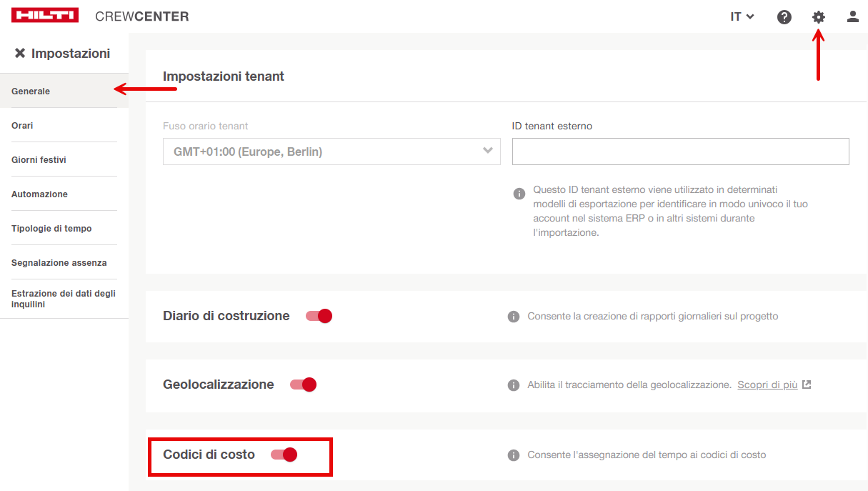Select Orari in the settings menu

pos(22,126)
